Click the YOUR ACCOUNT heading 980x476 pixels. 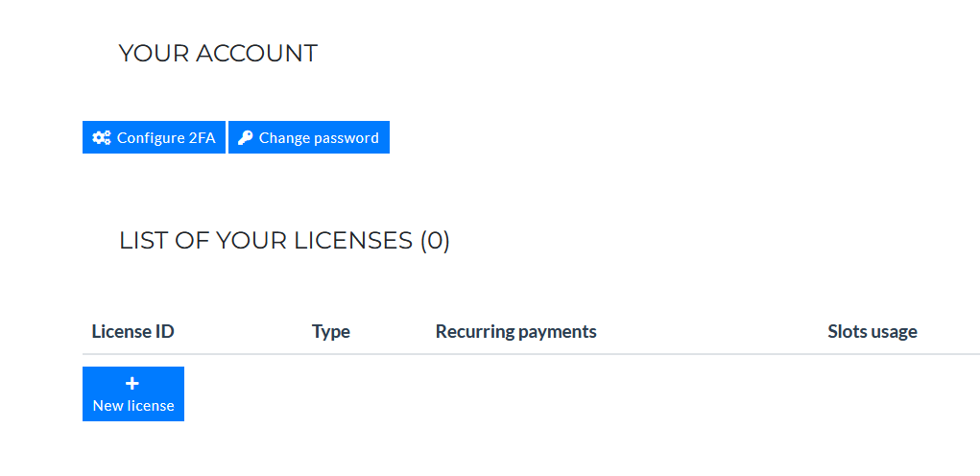[218, 54]
